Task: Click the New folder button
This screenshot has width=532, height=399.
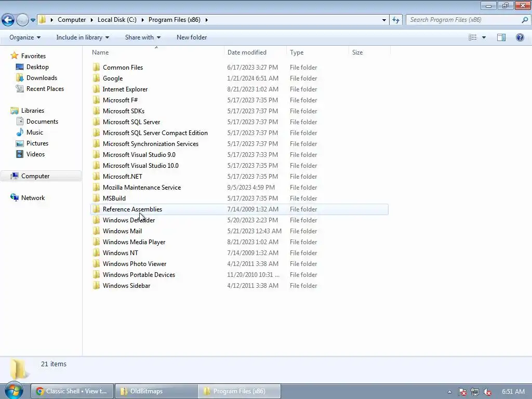Action: coord(192,37)
